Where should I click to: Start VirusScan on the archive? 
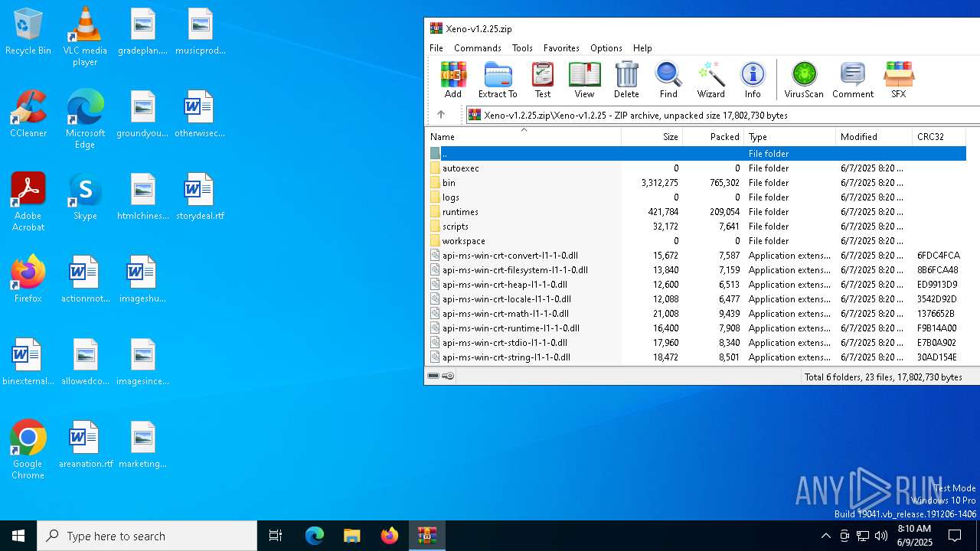click(804, 80)
